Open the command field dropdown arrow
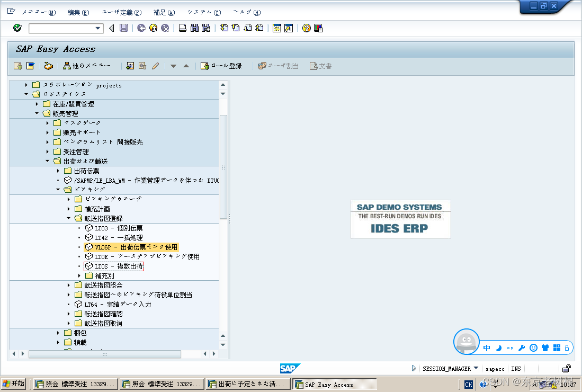 pyautogui.click(x=97, y=28)
